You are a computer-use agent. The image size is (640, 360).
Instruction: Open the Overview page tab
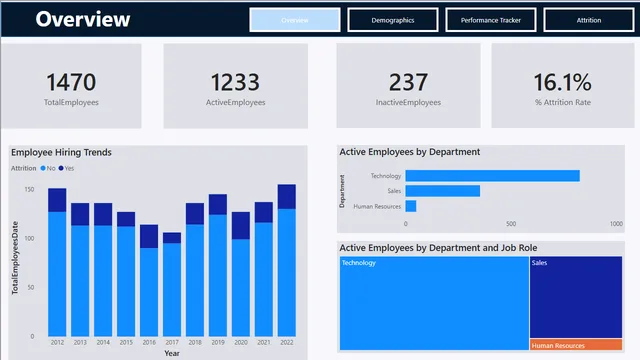295,20
